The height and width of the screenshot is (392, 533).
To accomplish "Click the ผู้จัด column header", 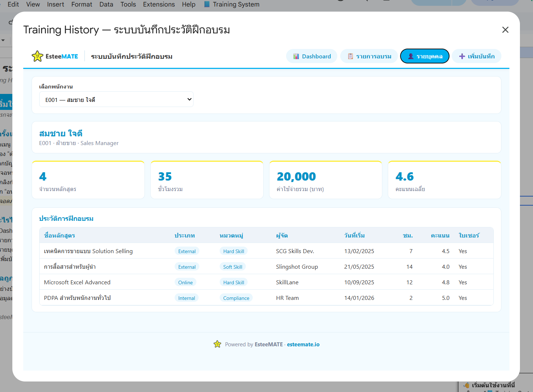I will pos(282,235).
